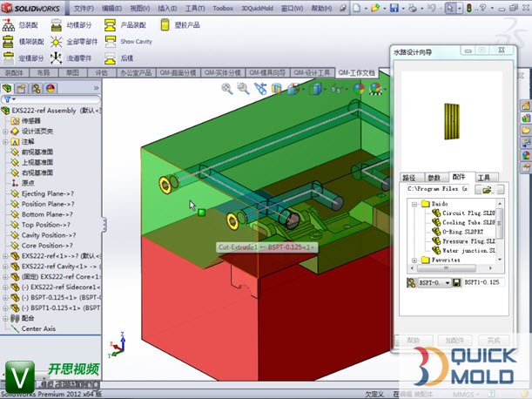Viewport: 532px width, 399px height.
Task: Expand the EXS222-ref Cavity tree node
Action: pos(5,266)
